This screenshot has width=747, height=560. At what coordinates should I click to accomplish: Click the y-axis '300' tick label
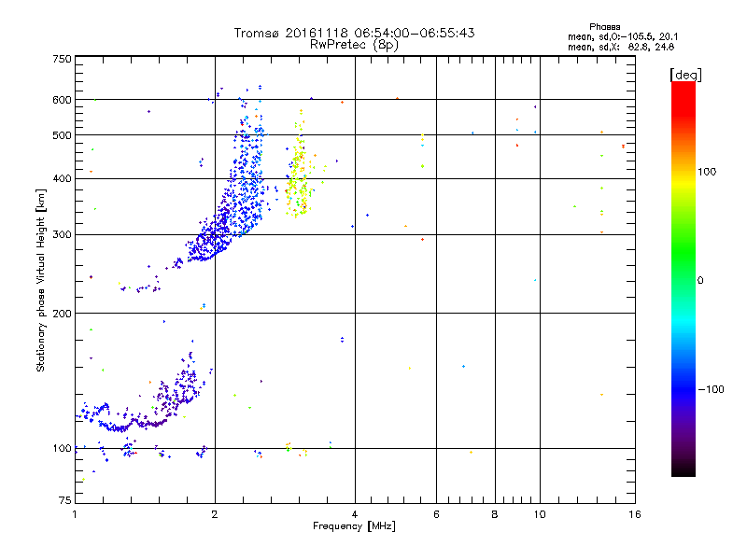(x=62, y=235)
